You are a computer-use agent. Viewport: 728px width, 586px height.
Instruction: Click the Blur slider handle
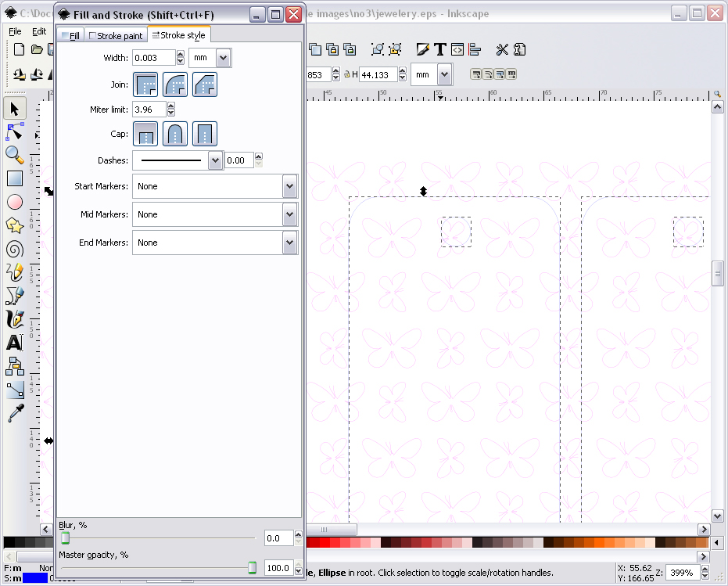(66, 537)
